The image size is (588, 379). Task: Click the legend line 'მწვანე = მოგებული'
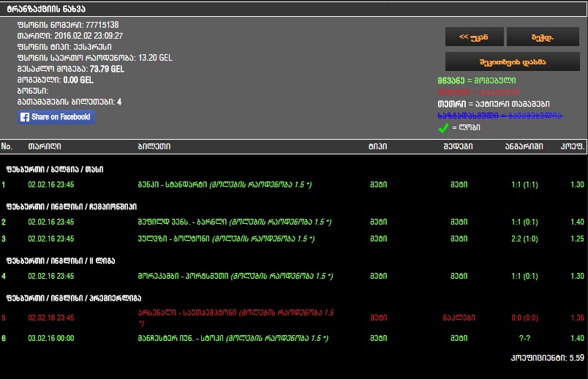[477, 80]
